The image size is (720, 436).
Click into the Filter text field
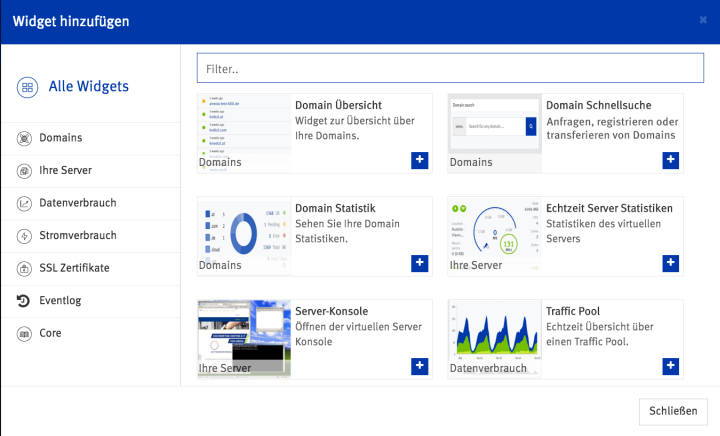coord(451,69)
